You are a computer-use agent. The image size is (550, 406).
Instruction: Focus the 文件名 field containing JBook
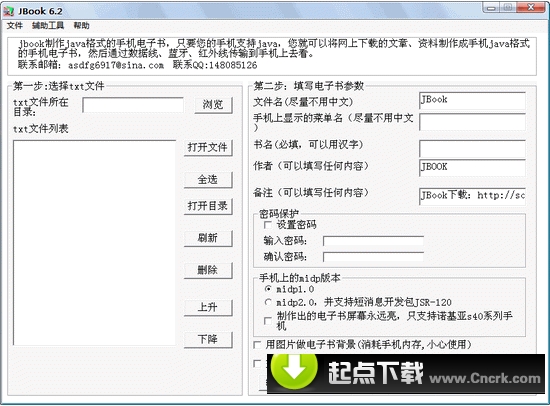pos(472,100)
